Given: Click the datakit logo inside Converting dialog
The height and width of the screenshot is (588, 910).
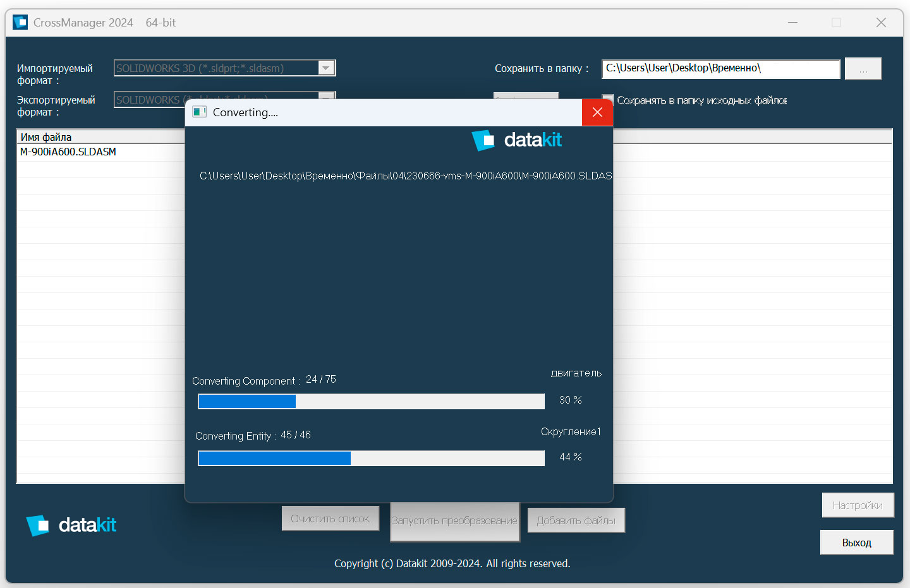Looking at the screenshot, I should pos(517,140).
